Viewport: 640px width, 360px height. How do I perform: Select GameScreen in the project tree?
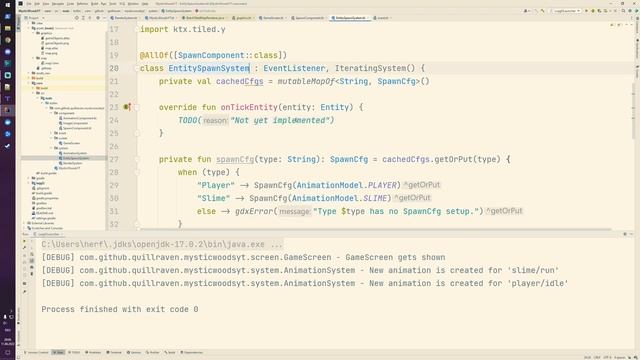click(71, 143)
